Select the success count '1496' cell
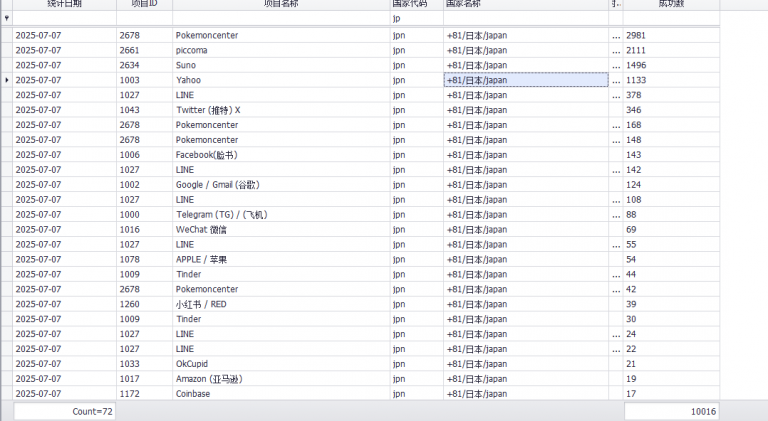 point(671,65)
